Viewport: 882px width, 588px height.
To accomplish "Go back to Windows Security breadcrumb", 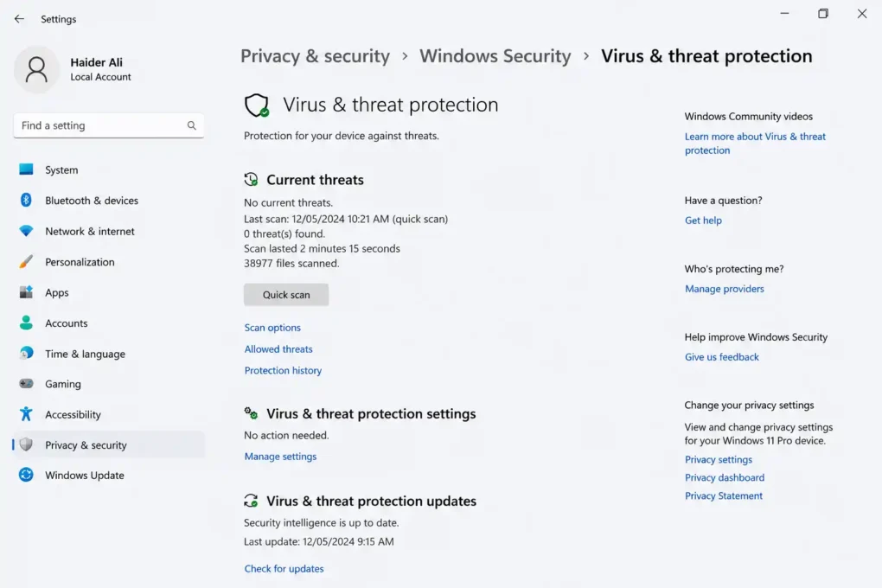I will (495, 56).
